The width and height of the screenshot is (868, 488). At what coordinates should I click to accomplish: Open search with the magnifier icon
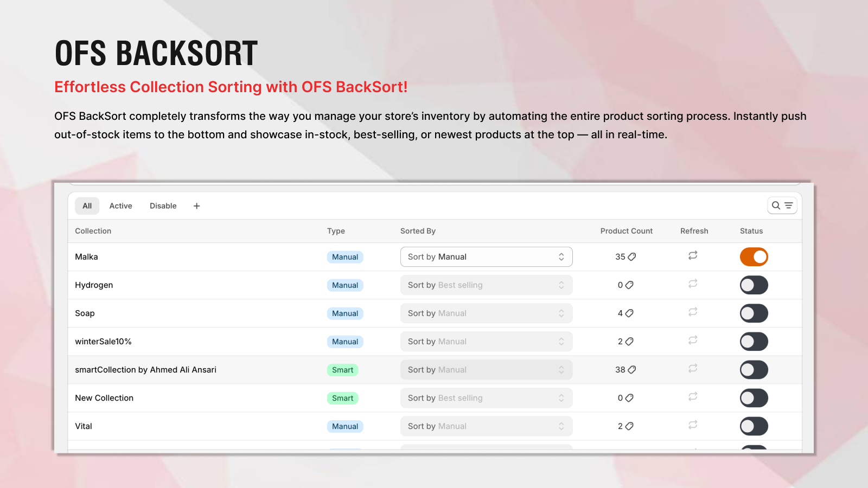(x=775, y=206)
